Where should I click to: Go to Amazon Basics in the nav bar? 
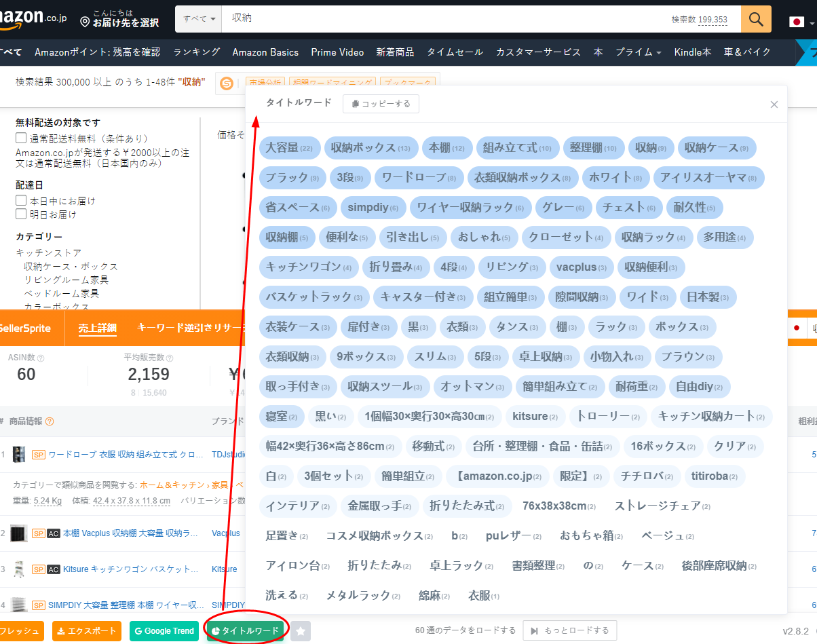pos(265,52)
